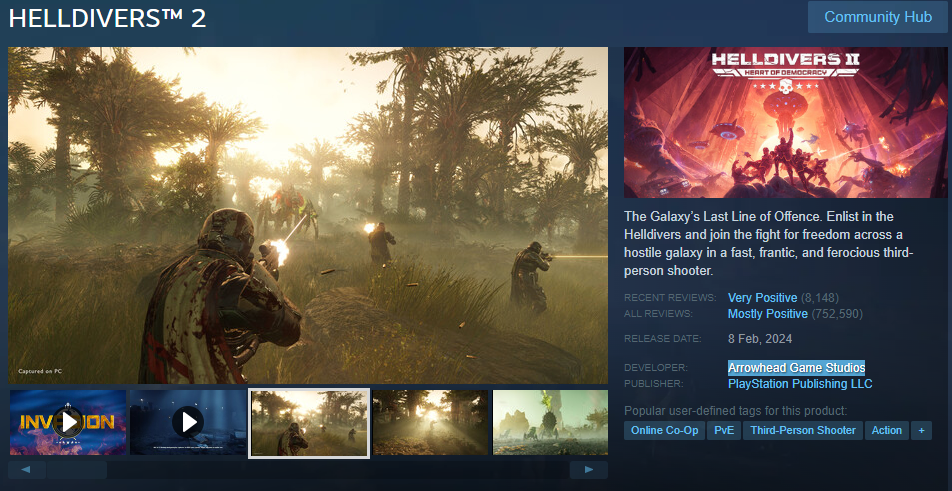Click the PUBLISHER: label
Image resolution: width=952 pixels, height=491 pixels.
[x=653, y=384]
